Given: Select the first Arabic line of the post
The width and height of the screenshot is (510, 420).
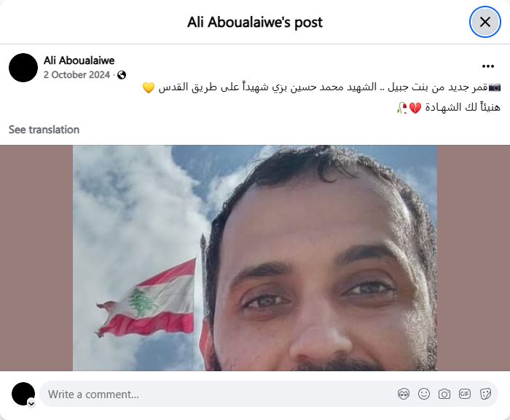Looking at the screenshot, I should (x=321, y=87).
